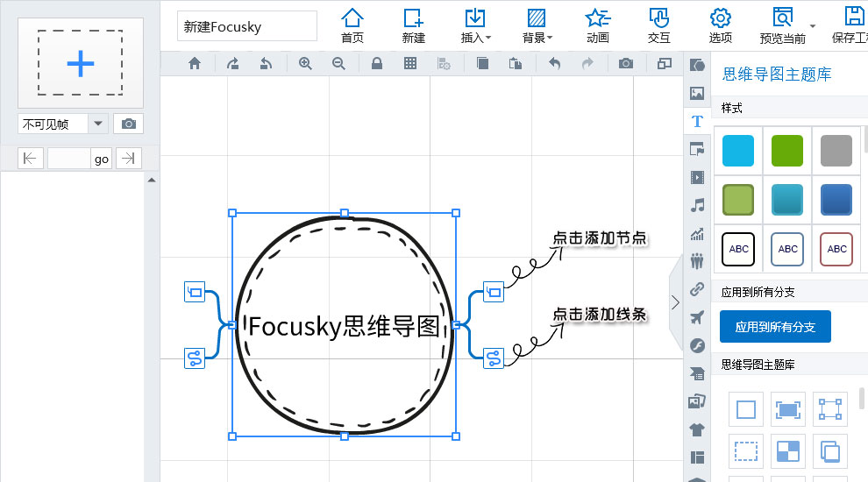Select the text T tool in the sidebar

[x=697, y=121]
